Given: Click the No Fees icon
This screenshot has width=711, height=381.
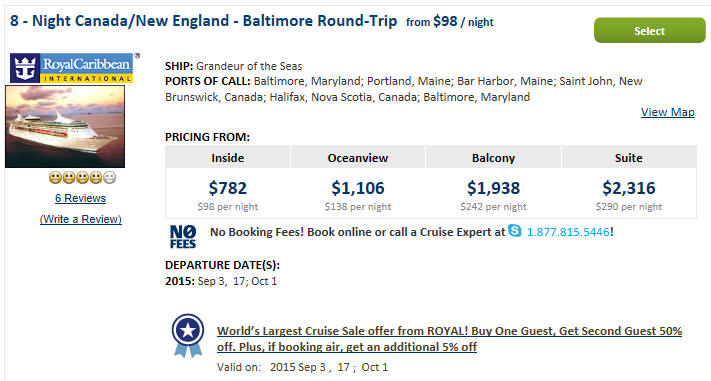Looking at the screenshot, I should point(183,237).
